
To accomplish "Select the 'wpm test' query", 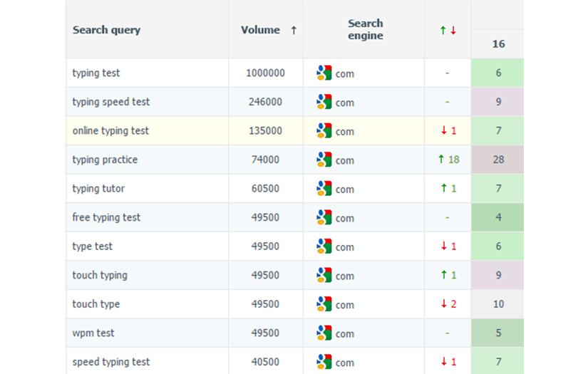I will pos(93,333).
